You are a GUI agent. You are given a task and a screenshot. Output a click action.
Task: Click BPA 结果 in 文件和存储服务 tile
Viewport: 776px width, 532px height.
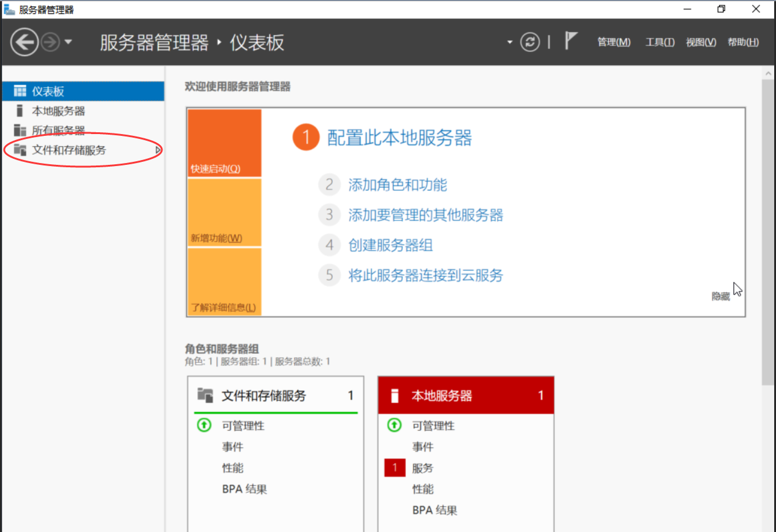(245, 489)
